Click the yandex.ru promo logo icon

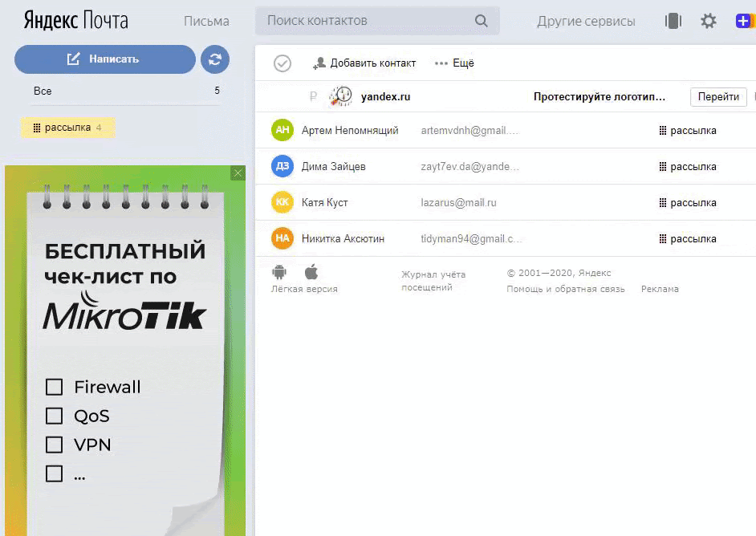(341, 96)
